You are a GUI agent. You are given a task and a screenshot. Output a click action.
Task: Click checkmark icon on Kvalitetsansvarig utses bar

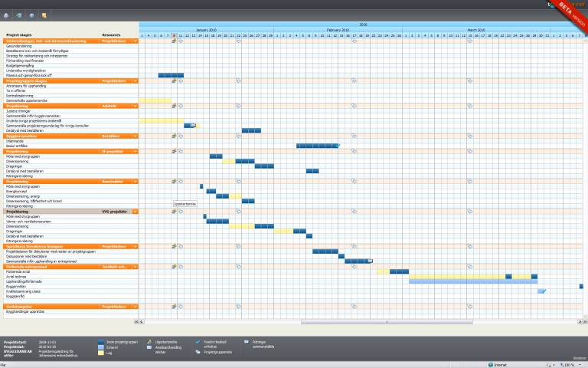[x=544, y=291]
